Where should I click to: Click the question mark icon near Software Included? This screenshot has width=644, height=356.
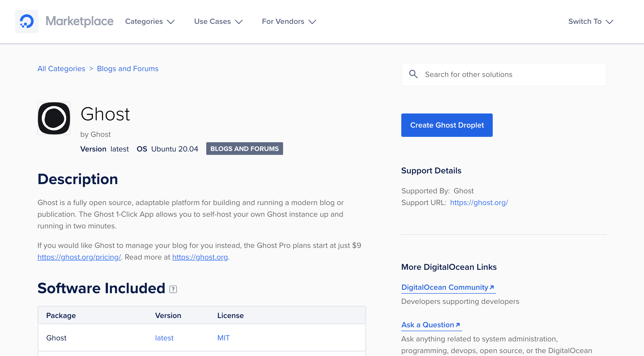pos(173,289)
